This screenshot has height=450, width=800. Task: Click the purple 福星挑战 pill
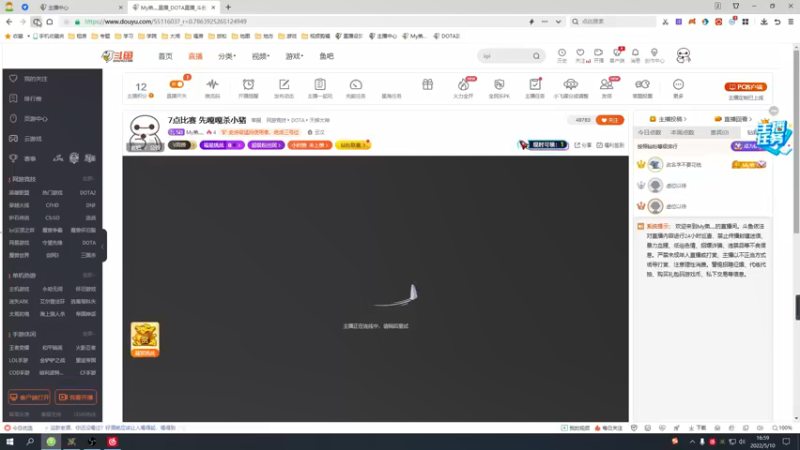click(222, 145)
